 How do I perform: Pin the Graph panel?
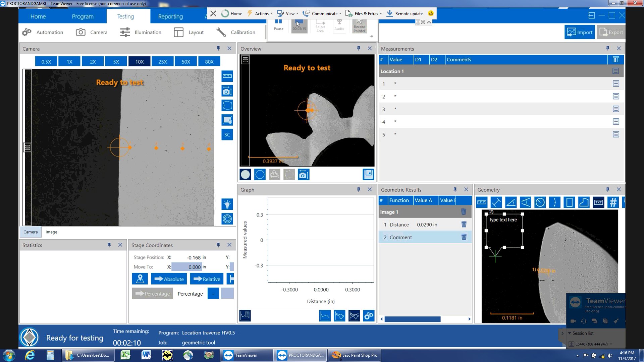pos(359,189)
